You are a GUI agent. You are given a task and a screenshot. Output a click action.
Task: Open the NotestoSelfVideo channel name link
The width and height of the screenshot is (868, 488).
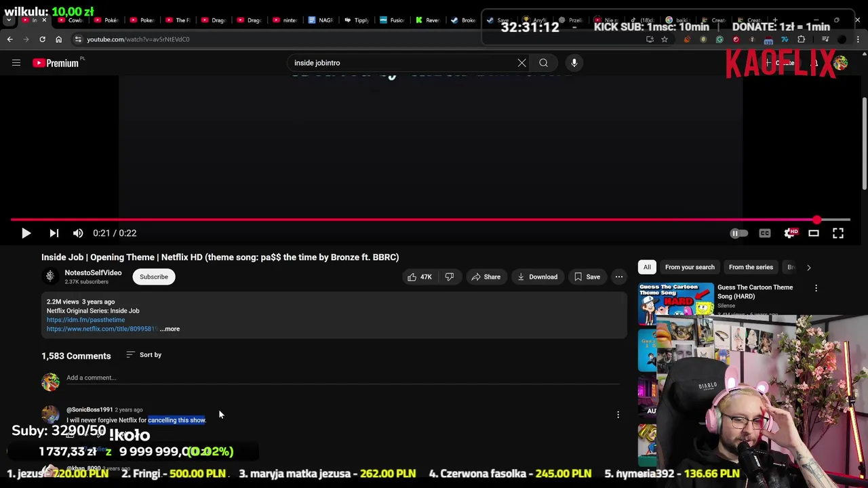(93, 272)
